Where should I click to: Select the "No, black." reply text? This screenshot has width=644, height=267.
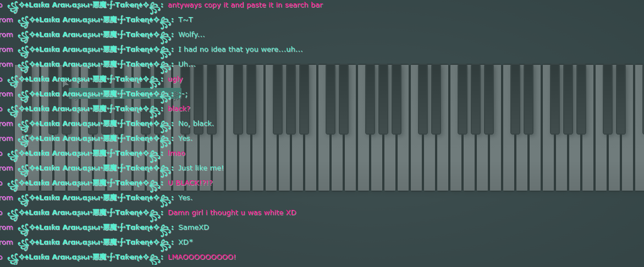pos(196,124)
